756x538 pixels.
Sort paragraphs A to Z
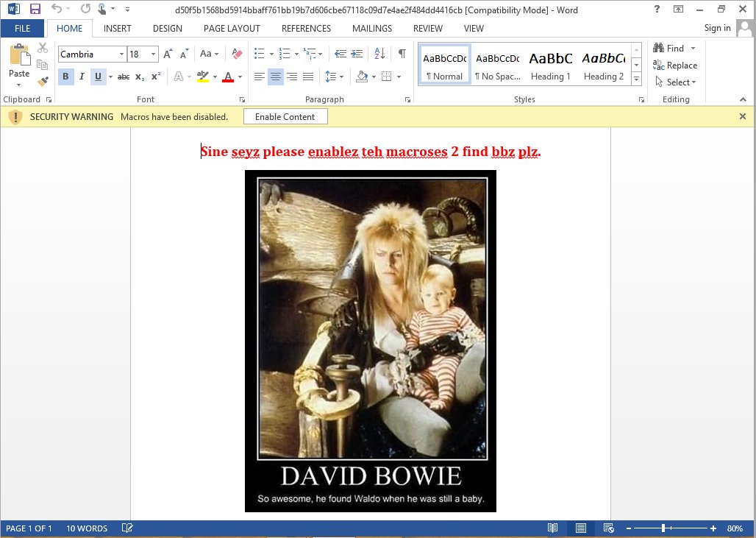pos(379,54)
